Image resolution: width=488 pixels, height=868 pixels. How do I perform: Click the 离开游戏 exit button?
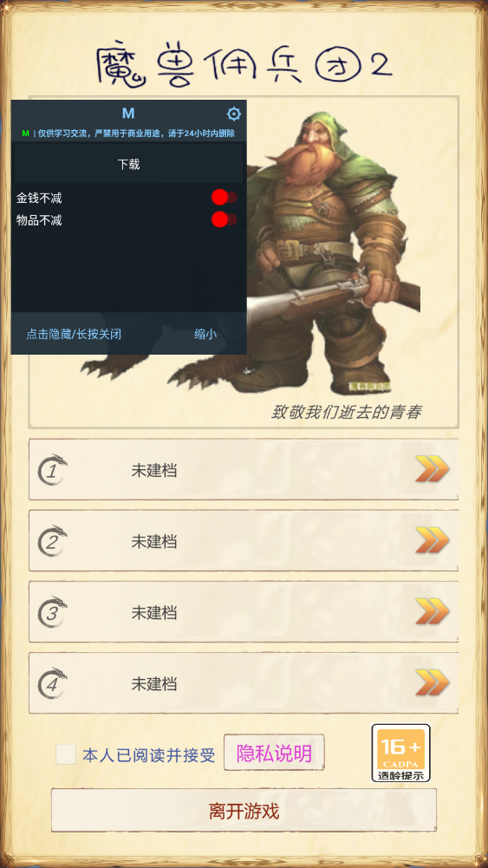(244, 811)
